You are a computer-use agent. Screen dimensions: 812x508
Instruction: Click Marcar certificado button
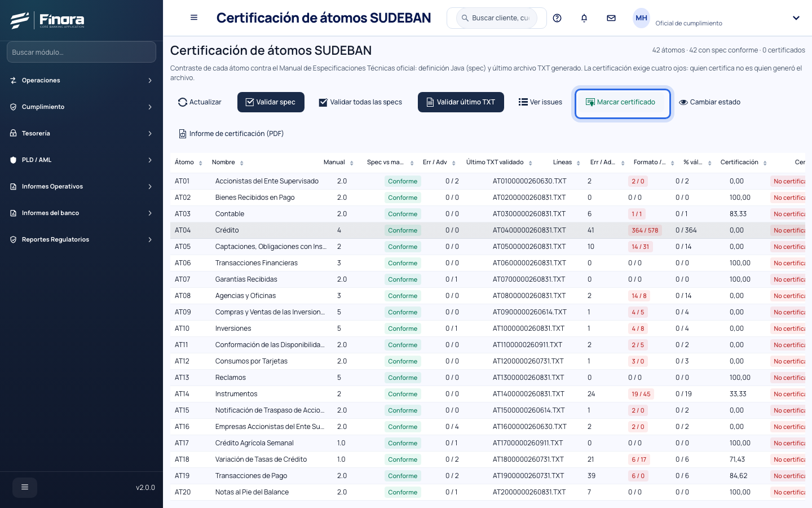coord(623,103)
